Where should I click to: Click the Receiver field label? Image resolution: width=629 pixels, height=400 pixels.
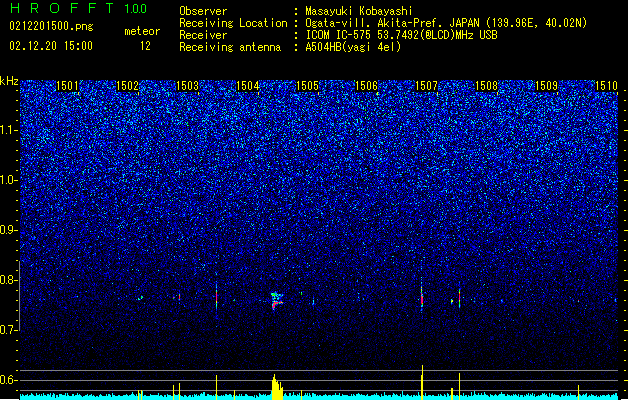tap(203, 35)
